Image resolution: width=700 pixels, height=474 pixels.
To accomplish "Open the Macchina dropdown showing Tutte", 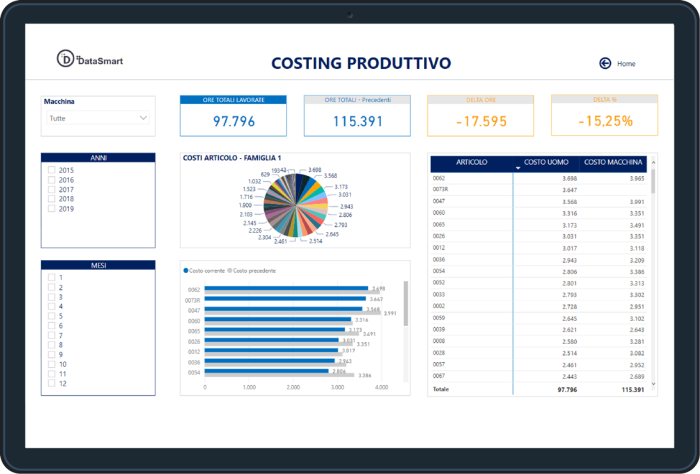I will click(98, 118).
